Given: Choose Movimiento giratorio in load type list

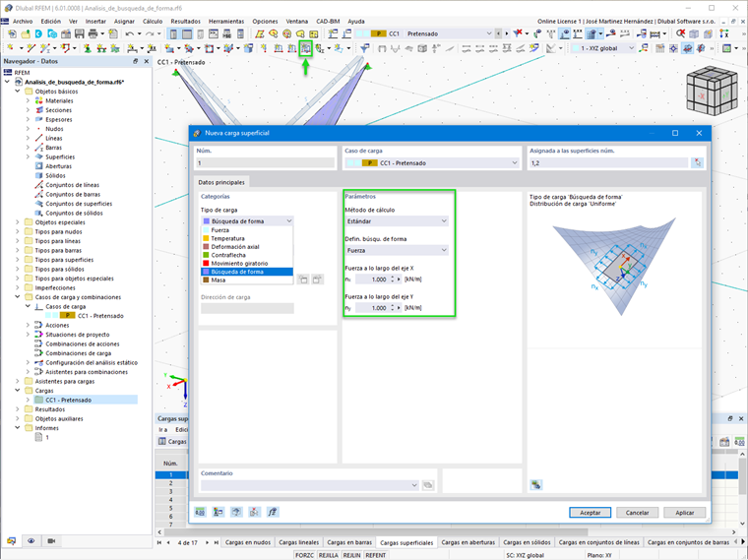Looking at the screenshot, I should coord(247,264).
